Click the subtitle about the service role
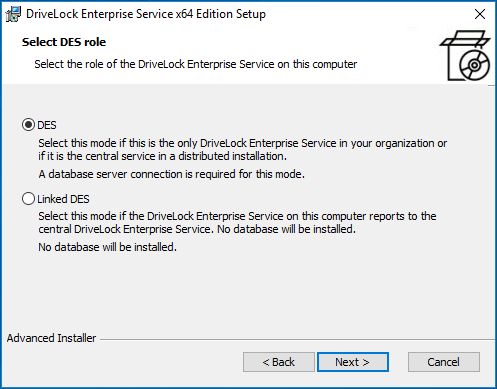 196,64
